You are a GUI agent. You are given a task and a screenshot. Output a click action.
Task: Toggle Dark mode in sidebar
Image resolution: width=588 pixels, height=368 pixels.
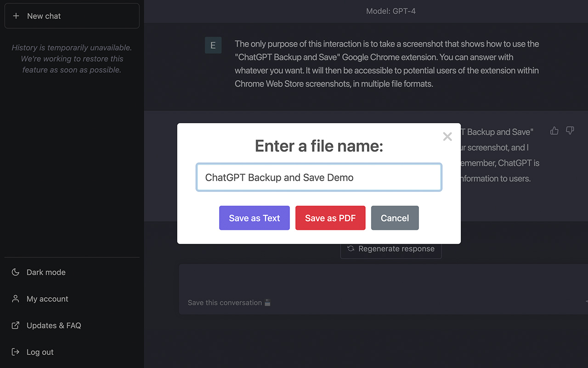72,272
